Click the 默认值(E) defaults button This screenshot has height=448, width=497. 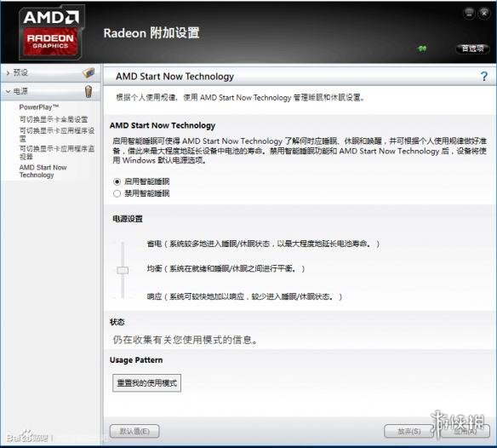(134, 431)
